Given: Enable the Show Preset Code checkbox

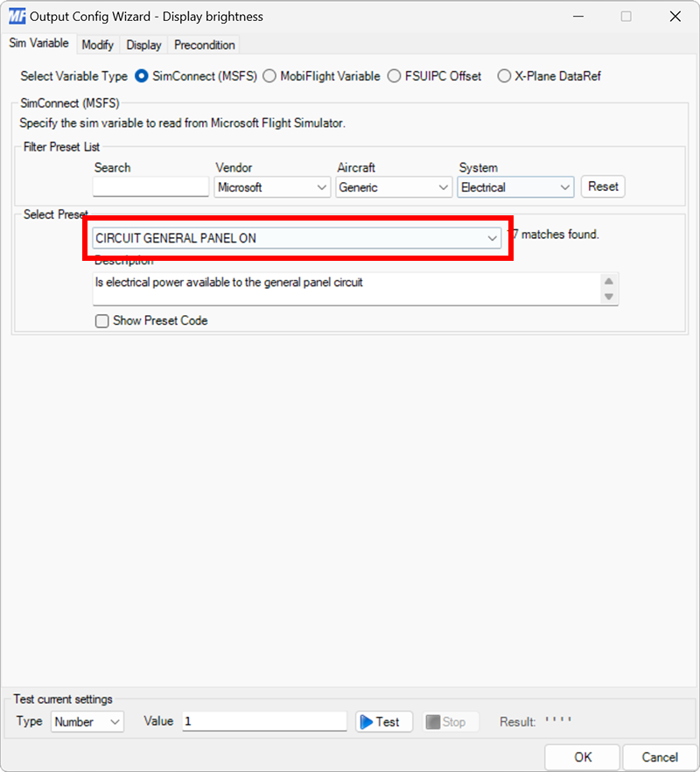Looking at the screenshot, I should (101, 320).
